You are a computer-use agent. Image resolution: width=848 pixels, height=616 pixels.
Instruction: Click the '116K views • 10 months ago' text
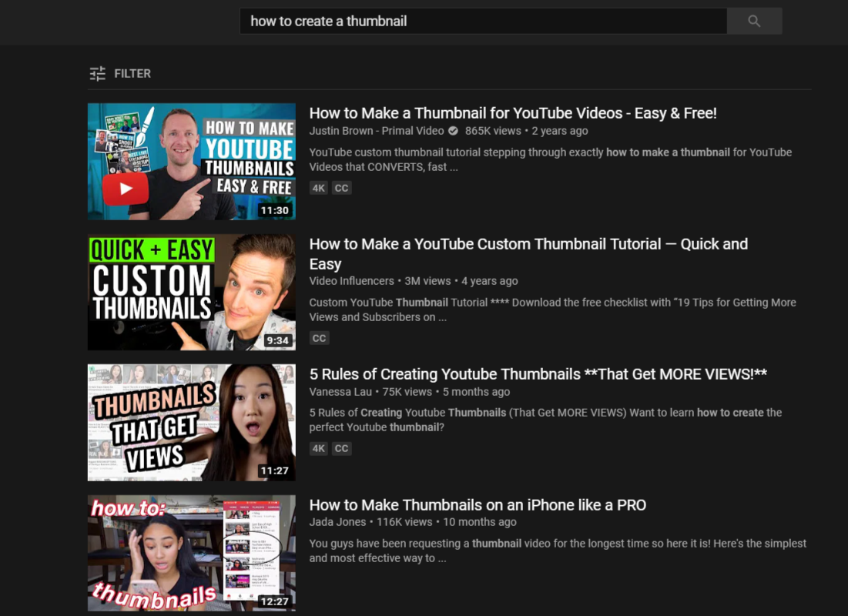447,522
